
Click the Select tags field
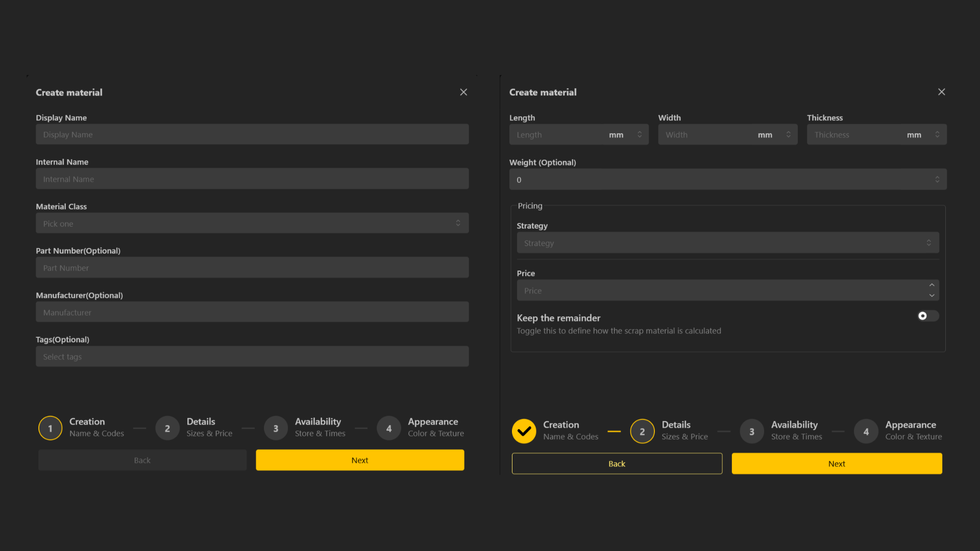pyautogui.click(x=252, y=357)
